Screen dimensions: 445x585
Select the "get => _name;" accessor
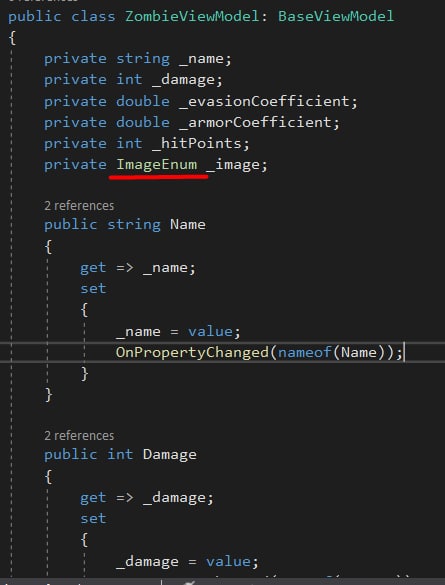tap(138, 268)
